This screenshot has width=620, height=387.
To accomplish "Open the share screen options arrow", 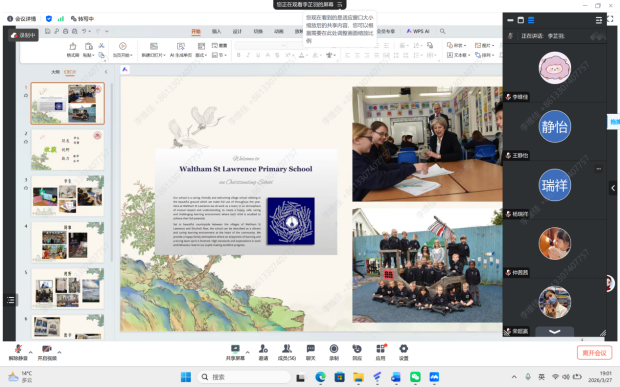I will 248,352.
